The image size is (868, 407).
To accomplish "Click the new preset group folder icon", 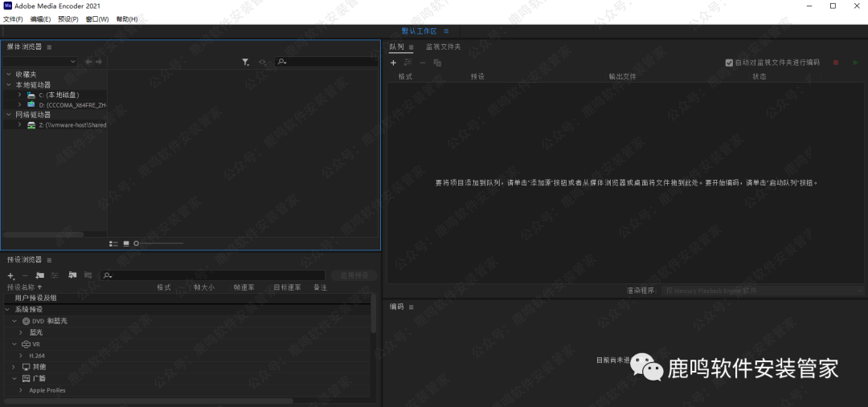I will pyautogui.click(x=39, y=275).
